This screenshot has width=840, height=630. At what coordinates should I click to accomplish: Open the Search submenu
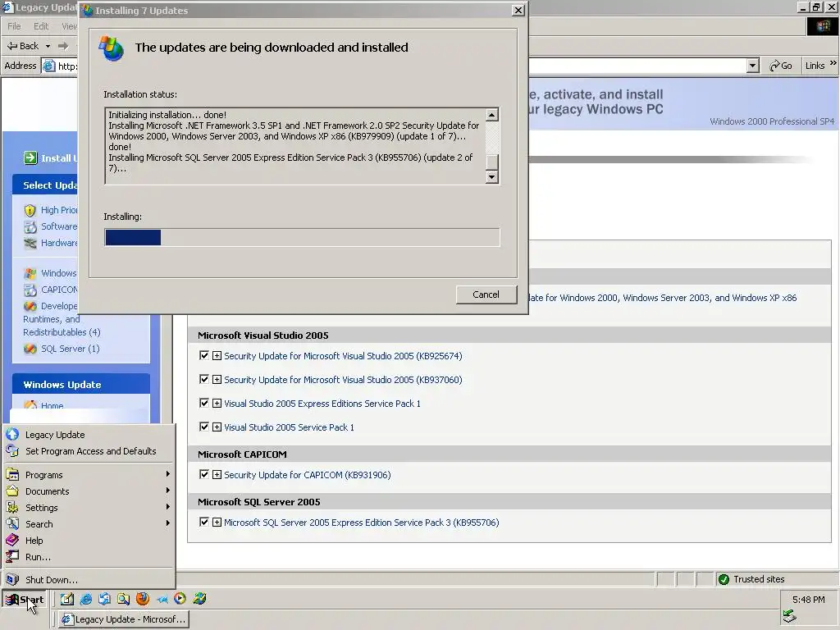[89, 524]
